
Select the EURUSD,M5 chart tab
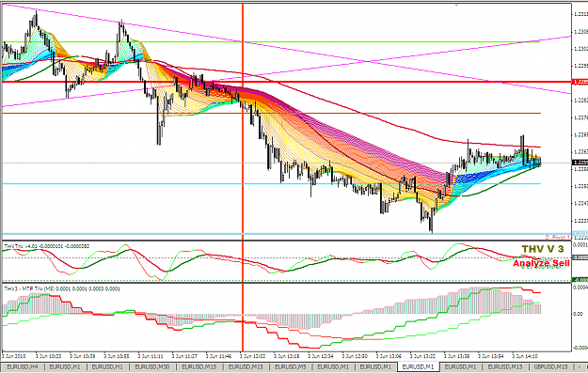tap(291, 367)
